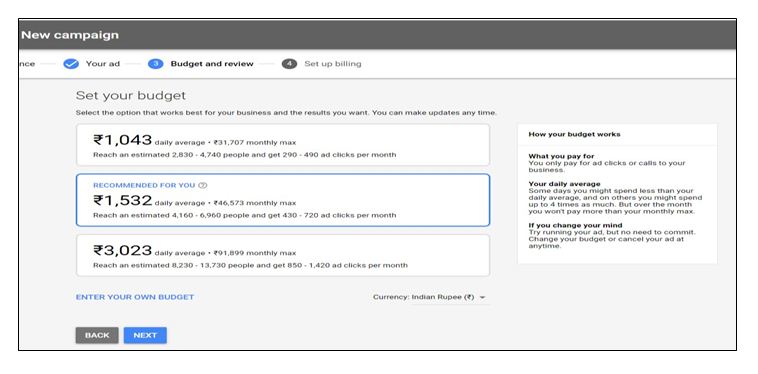758x374 pixels.
Task: Click the If you change your mind section
Action: [612, 236]
